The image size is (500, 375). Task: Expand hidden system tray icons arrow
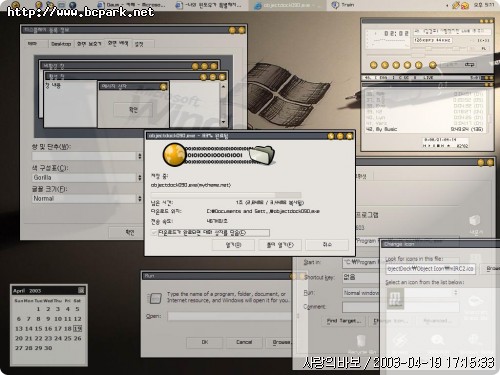pos(447,5)
